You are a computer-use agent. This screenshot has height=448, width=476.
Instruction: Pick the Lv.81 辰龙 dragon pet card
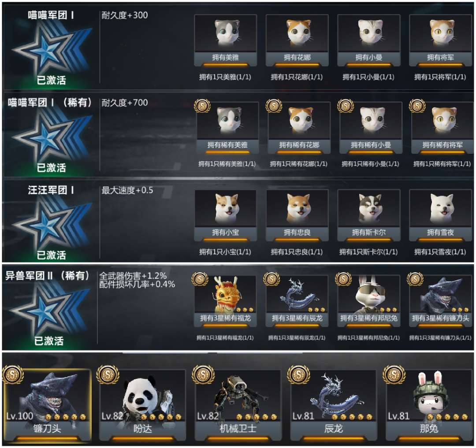[x=333, y=405]
